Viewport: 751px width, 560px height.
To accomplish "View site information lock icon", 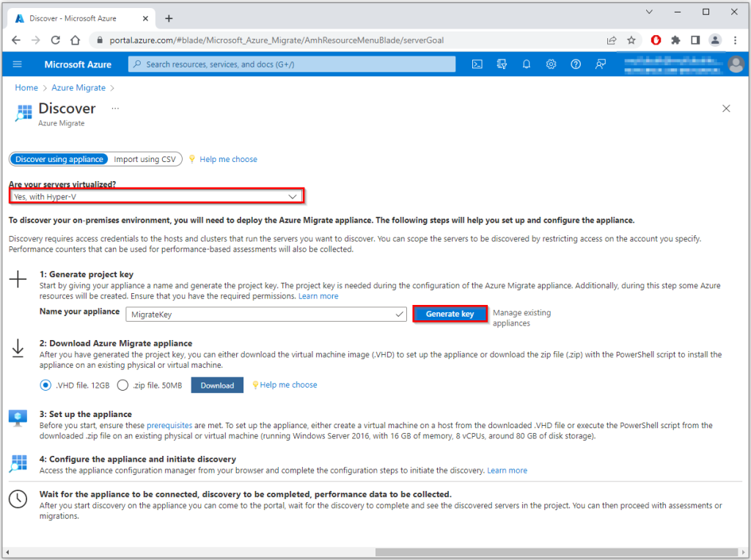I will pyautogui.click(x=100, y=40).
